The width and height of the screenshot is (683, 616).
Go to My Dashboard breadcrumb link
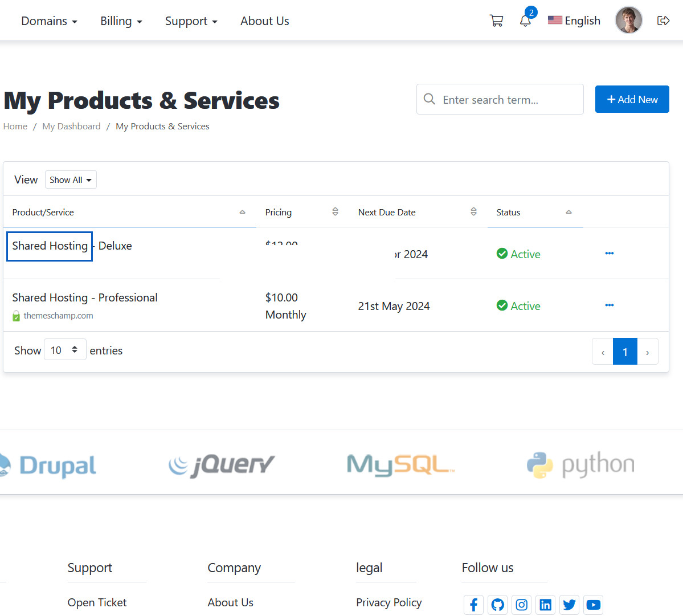pos(71,127)
